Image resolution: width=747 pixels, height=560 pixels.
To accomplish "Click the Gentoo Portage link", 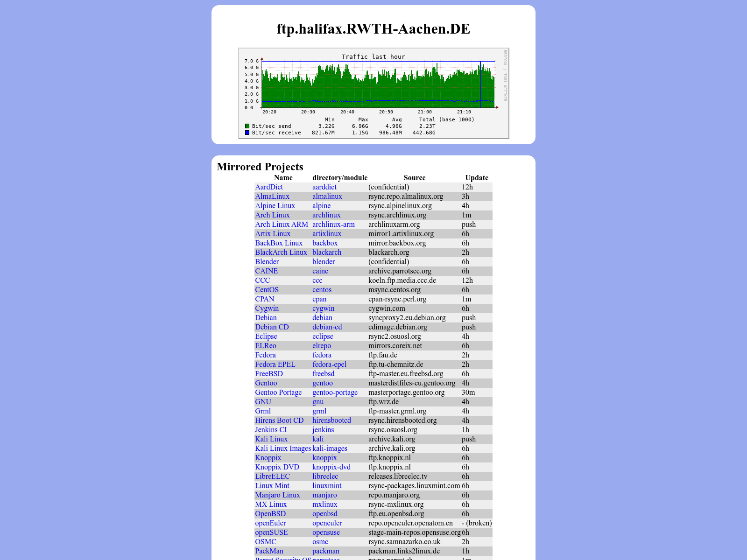I will 278,392.
